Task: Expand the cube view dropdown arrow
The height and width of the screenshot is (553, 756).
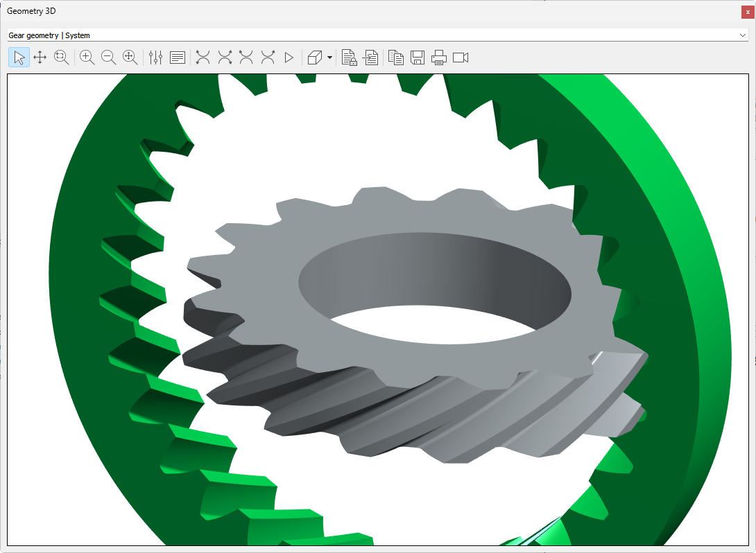Action: click(x=329, y=58)
